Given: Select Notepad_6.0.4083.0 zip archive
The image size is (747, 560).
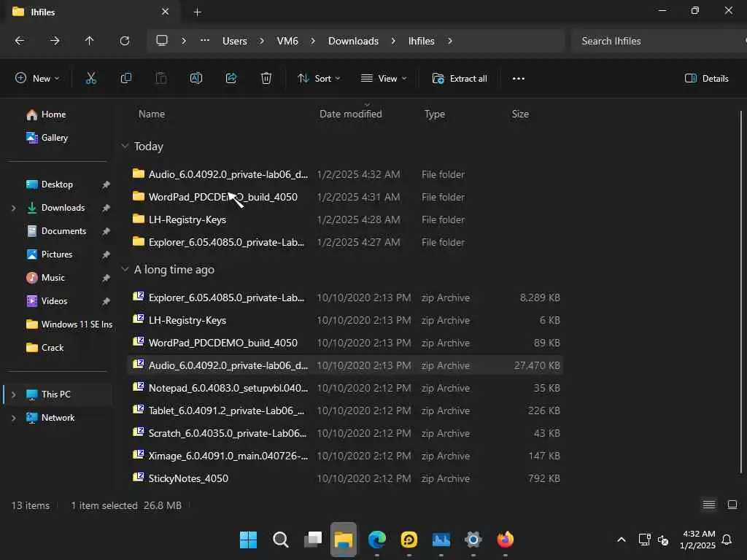Looking at the screenshot, I should (x=345, y=388).
